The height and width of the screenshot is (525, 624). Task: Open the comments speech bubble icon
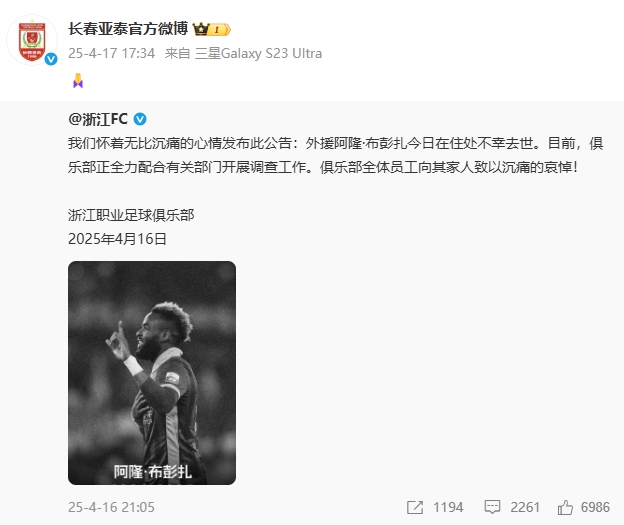pyautogui.click(x=492, y=507)
